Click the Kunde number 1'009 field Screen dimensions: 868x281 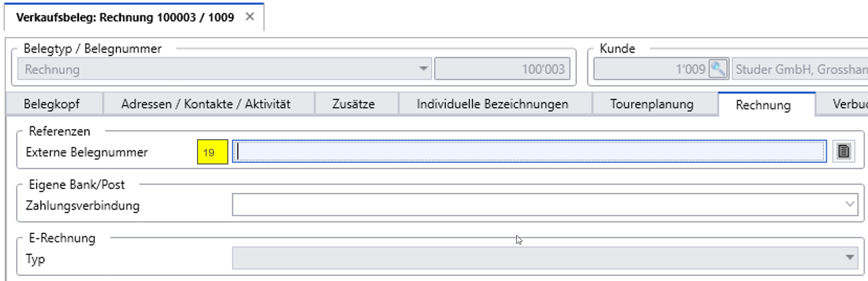[651, 69]
